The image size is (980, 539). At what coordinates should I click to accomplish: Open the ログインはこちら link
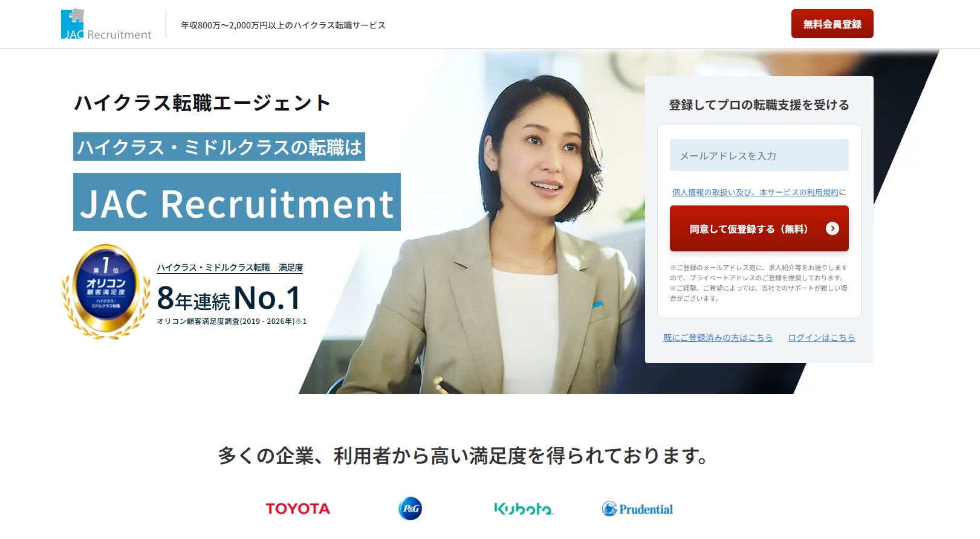click(821, 338)
